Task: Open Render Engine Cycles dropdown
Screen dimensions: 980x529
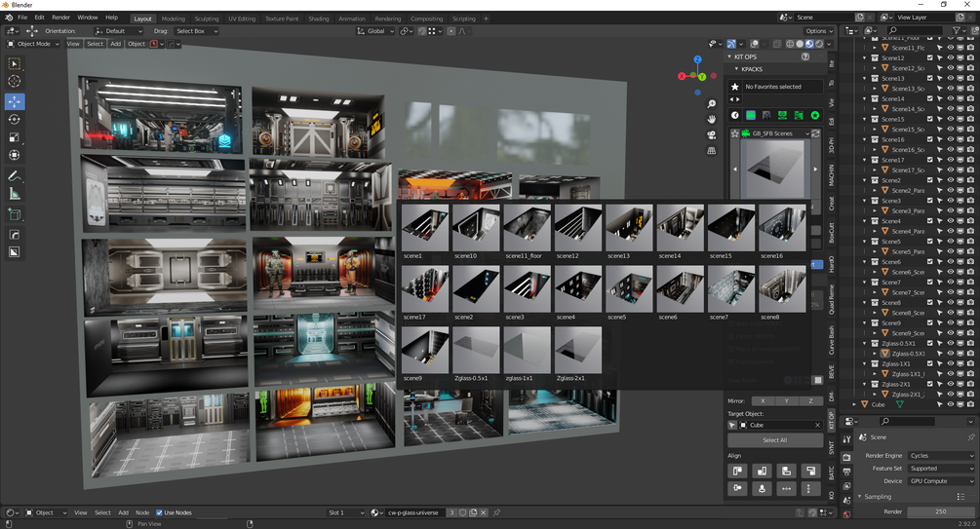Action: (x=941, y=456)
